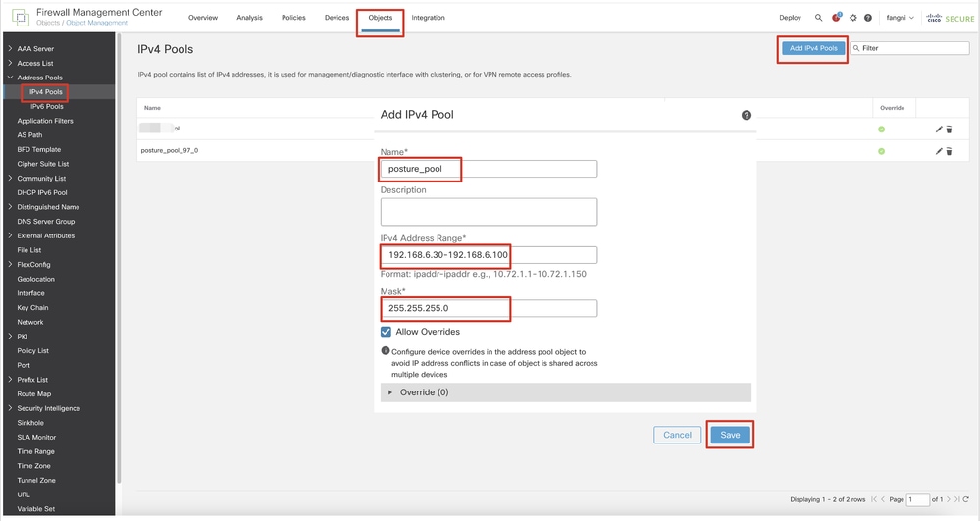Select Geolocation in the sidebar
The image size is (980, 521).
pyautogui.click(x=35, y=279)
